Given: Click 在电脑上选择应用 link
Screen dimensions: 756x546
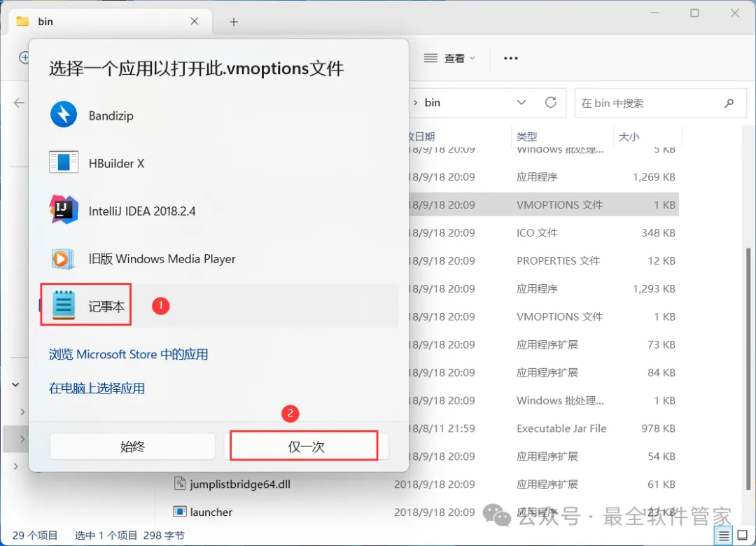Looking at the screenshot, I should [97, 388].
